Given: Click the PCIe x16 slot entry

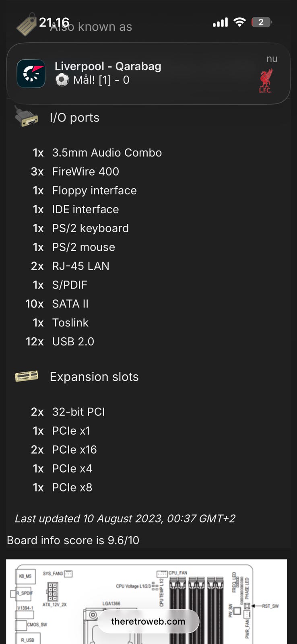Looking at the screenshot, I should 74,450.
